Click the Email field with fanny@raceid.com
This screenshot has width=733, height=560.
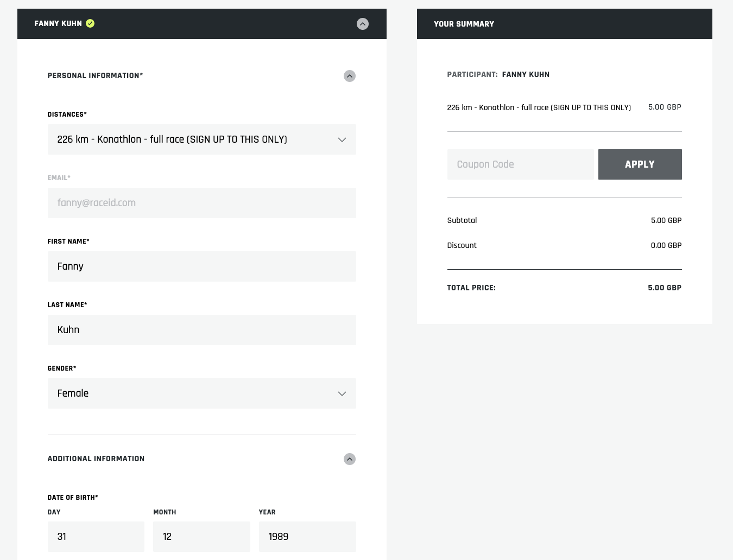click(x=202, y=203)
